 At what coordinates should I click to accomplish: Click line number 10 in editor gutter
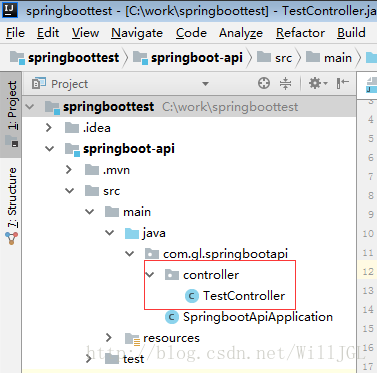coord(368,233)
